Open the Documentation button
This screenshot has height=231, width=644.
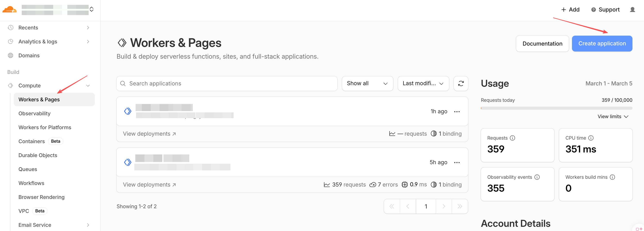[x=542, y=43]
